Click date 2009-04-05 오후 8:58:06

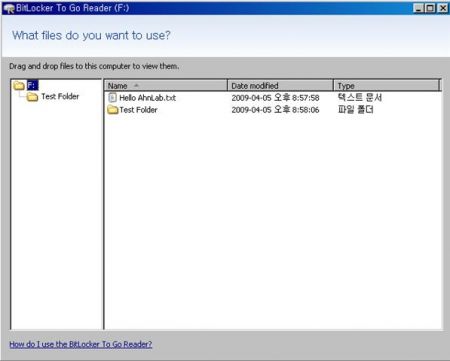(275, 110)
